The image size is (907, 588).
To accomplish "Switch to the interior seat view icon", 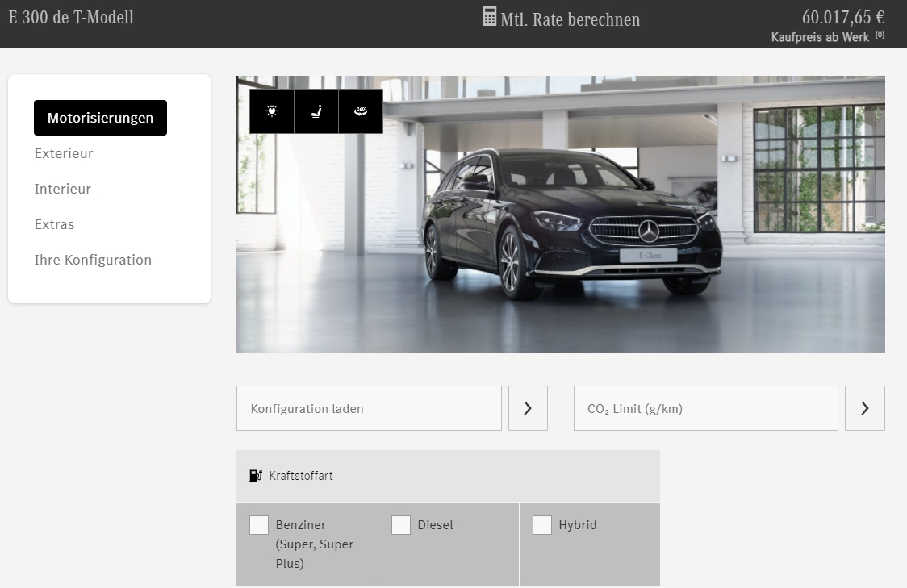I will point(316,111).
